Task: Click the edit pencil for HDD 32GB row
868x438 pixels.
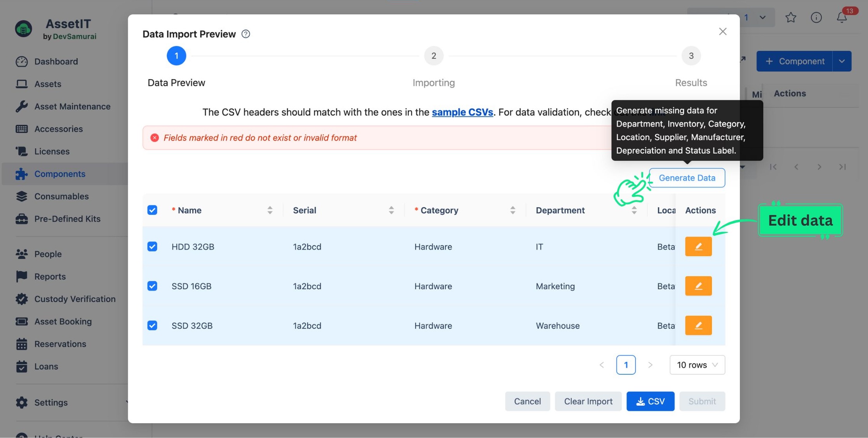Action: coord(698,247)
